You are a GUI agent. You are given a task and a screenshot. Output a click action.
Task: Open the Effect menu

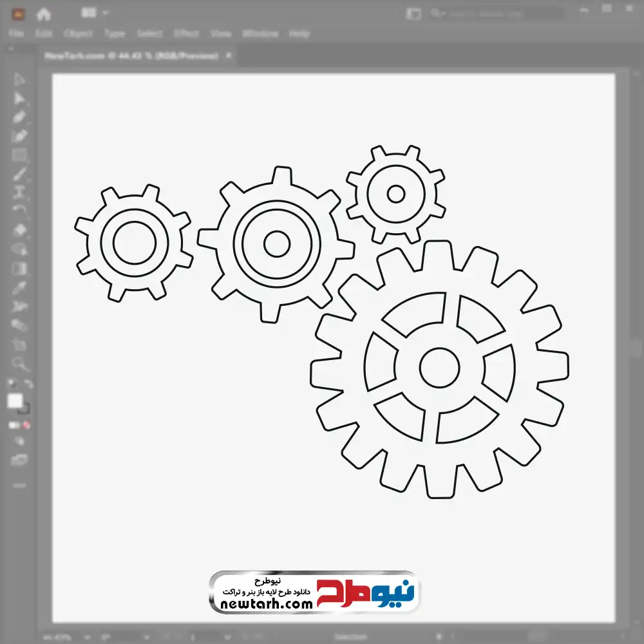coord(186,33)
